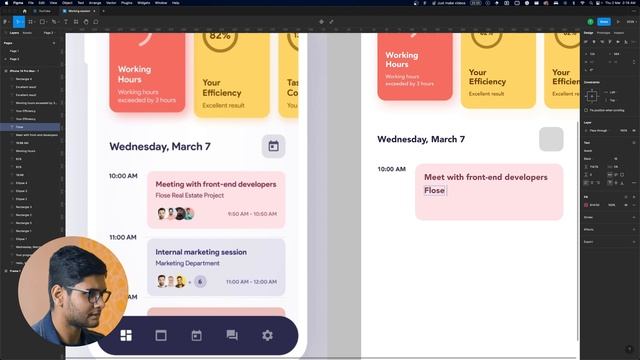Viewport: 640px width, 360px height.
Task: Click the green user avatar in the toolbar
Action: tap(591, 22)
